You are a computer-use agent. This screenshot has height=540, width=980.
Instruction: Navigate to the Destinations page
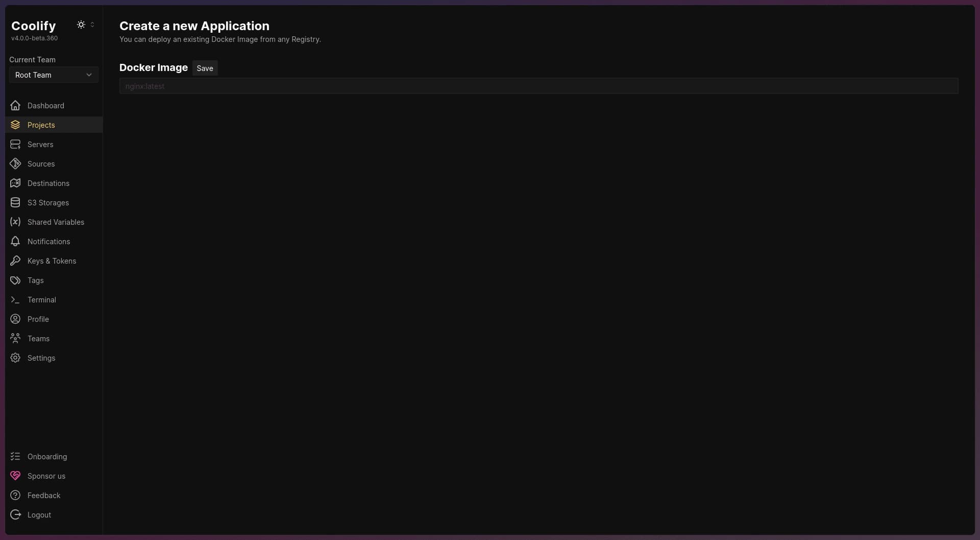(54, 183)
